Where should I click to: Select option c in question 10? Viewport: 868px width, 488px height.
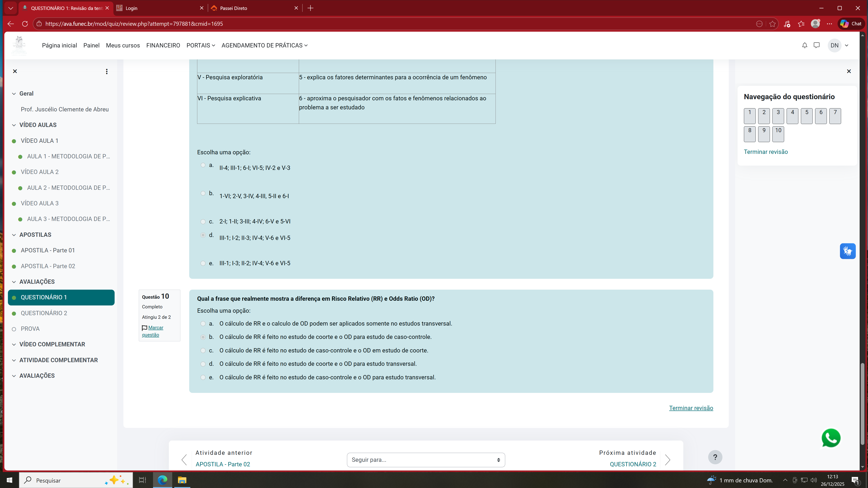click(x=203, y=351)
